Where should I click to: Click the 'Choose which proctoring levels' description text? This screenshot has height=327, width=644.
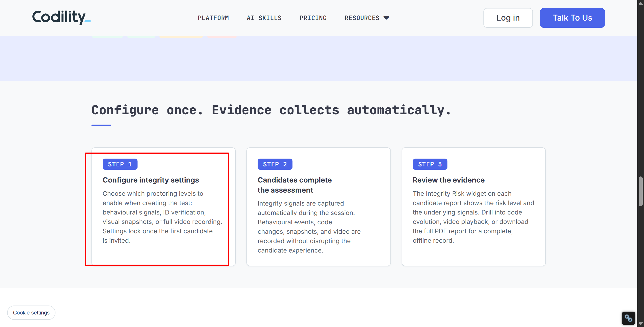(x=163, y=217)
